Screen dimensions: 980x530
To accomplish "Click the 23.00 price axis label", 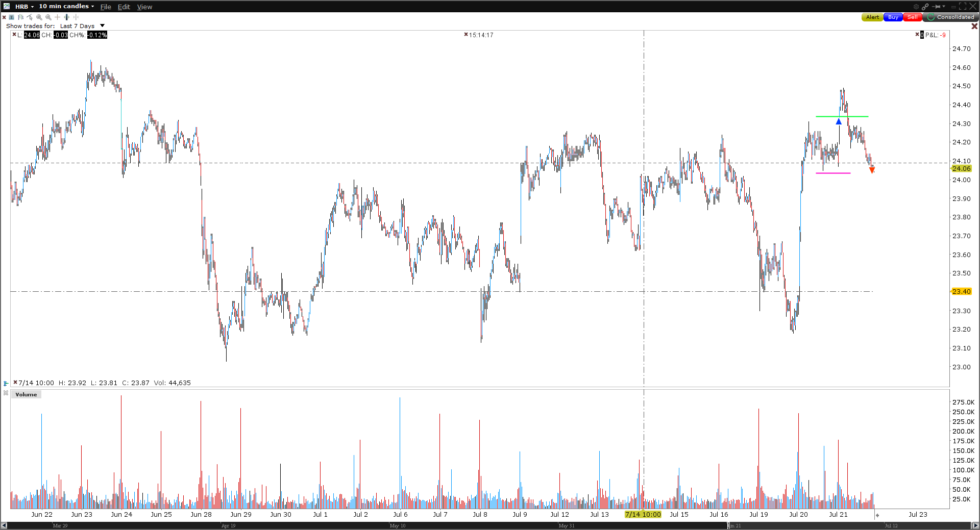I will click(x=961, y=367).
